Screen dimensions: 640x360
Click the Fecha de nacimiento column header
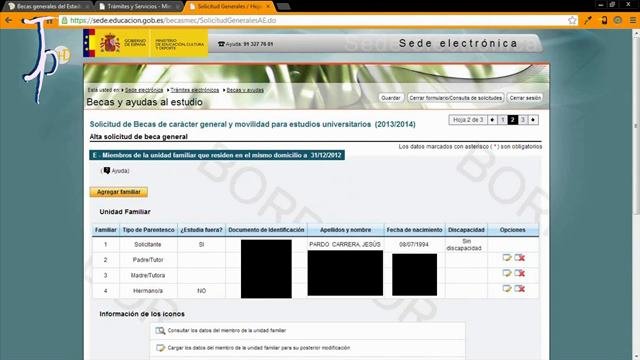coord(414,230)
